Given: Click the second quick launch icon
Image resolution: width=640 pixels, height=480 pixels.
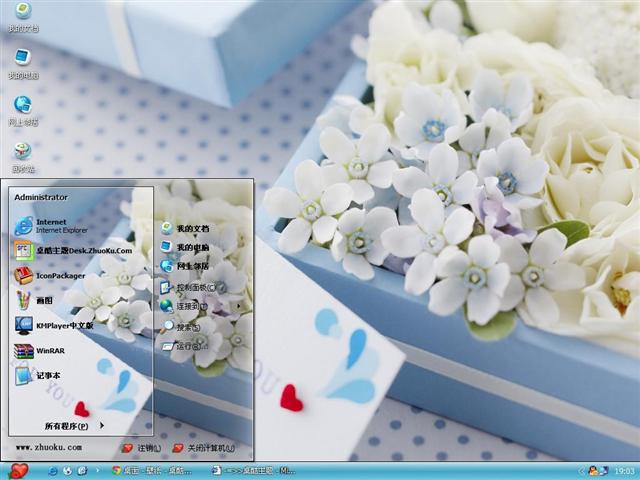Looking at the screenshot, I should tap(67, 471).
